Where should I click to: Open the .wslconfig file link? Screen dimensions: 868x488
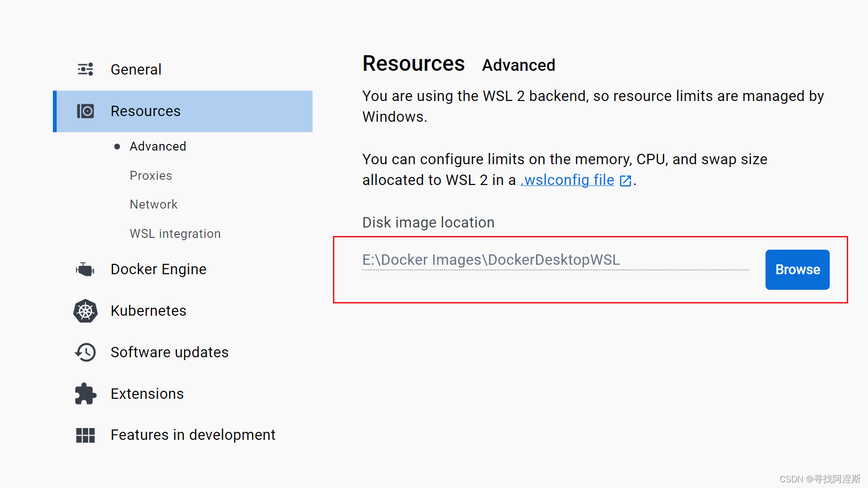coord(566,180)
